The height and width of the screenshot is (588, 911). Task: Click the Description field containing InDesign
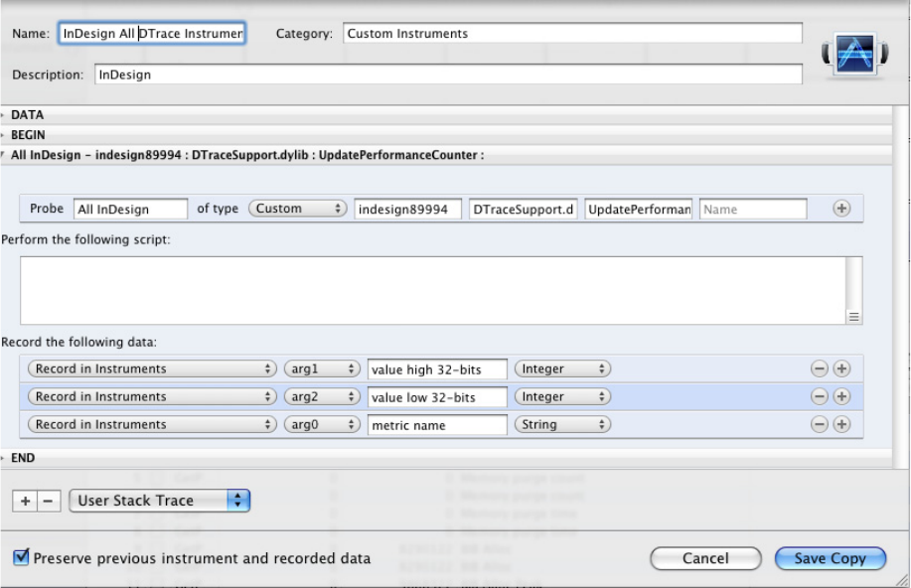point(448,74)
